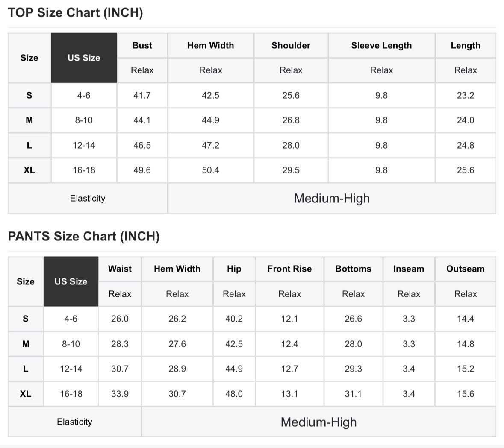Click the Waist column header
Image resolution: width=504 pixels, height=448 pixels.
pyautogui.click(x=120, y=269)
